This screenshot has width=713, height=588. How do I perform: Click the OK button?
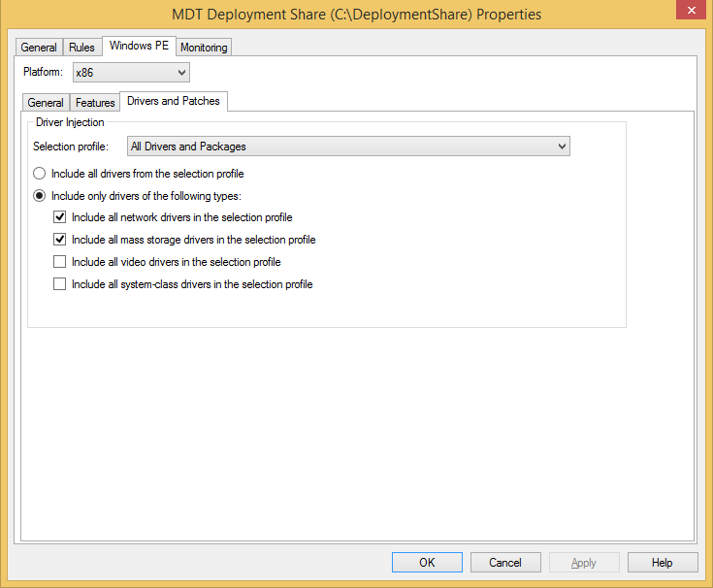427,563
